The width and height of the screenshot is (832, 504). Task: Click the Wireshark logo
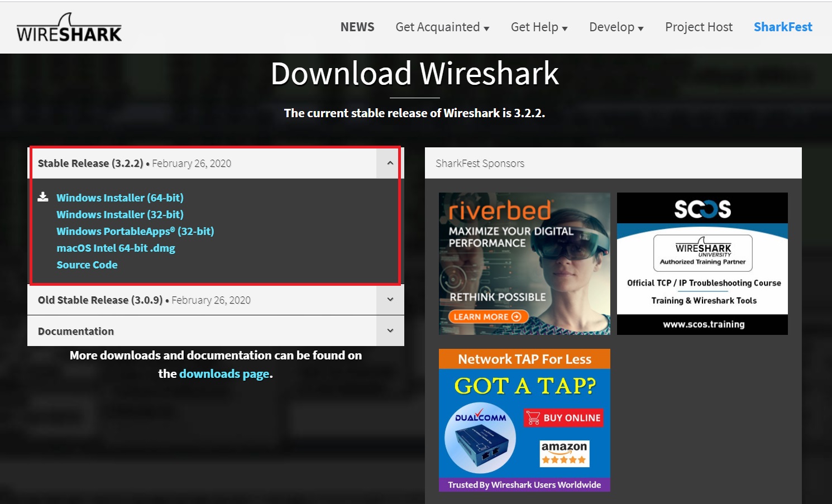click(69, 27)
